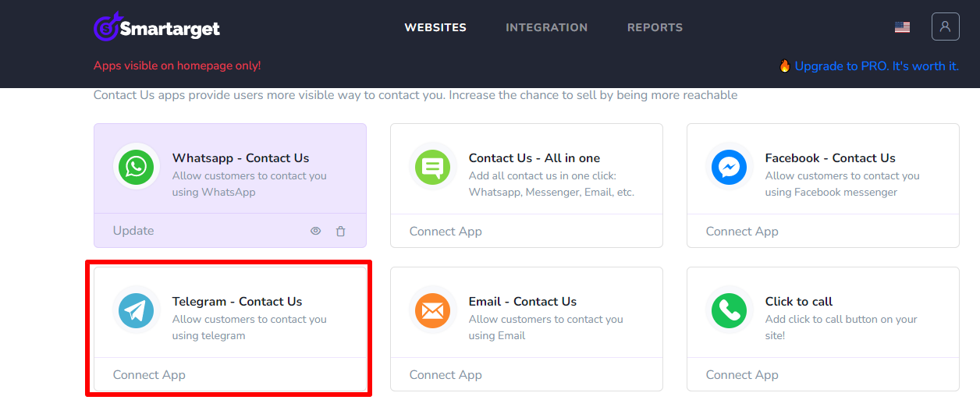Click the Whatsapp - Contact Us title
980x407 pixels.
click(x=240, y=158)
